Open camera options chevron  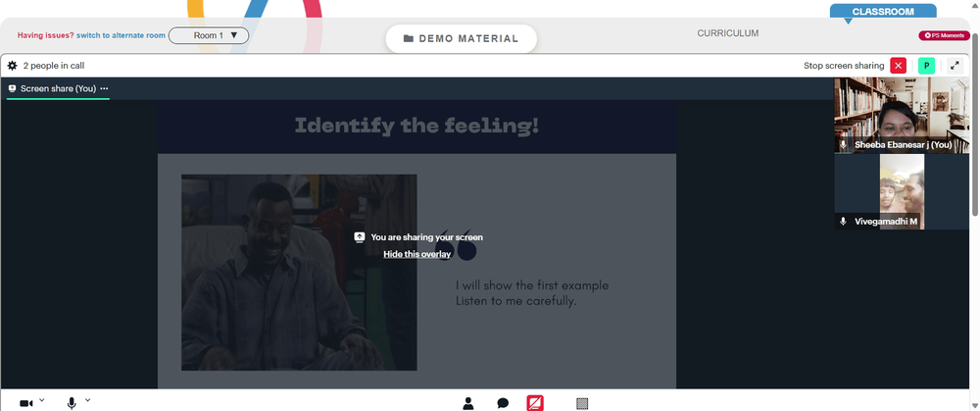pyautogui.click(x=42, y=400)
